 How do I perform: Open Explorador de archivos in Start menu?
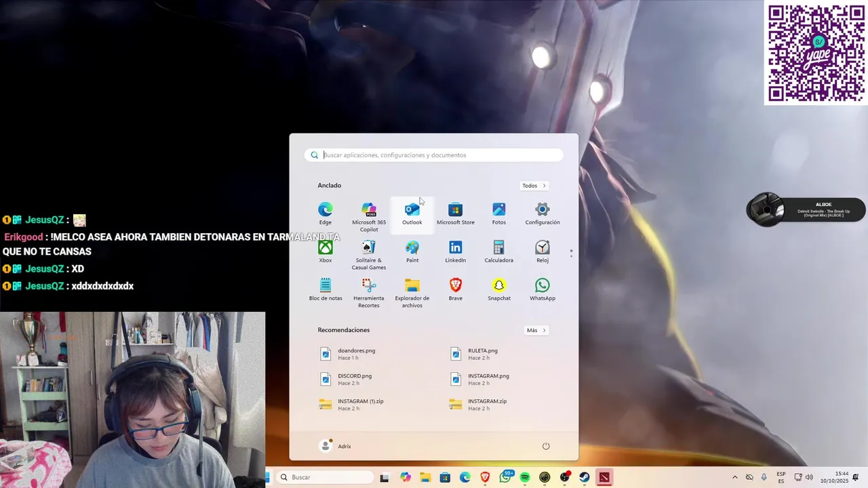click(x=412, y=293)
